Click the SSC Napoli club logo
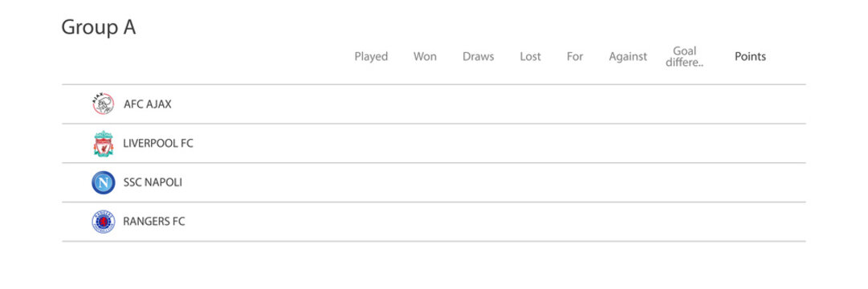This screenshot has width=868, height=289. tap(103, 183)
